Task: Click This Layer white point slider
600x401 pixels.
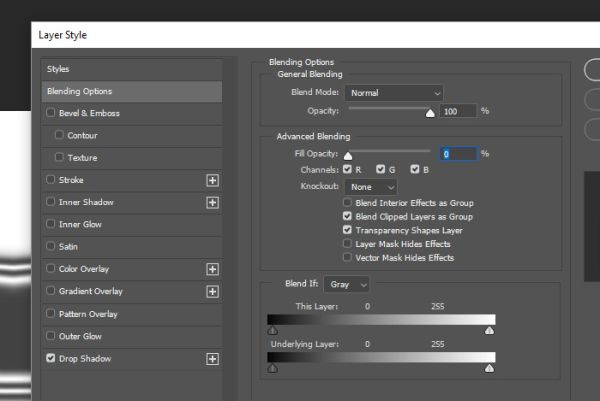Action: [x=489, y=331]
